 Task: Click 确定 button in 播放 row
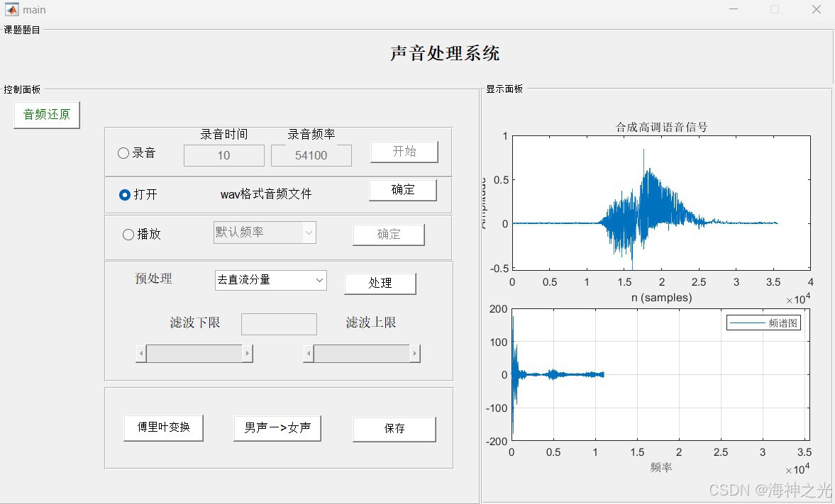coord(389,235)
